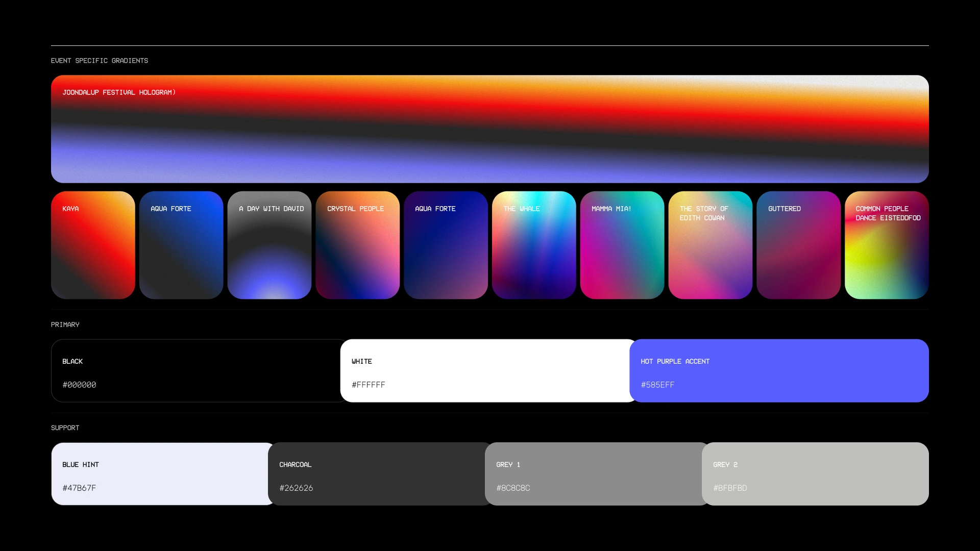Click The Whale gradient swatch
The width and height of the screenshot is (980, 551).
[534, 245]
